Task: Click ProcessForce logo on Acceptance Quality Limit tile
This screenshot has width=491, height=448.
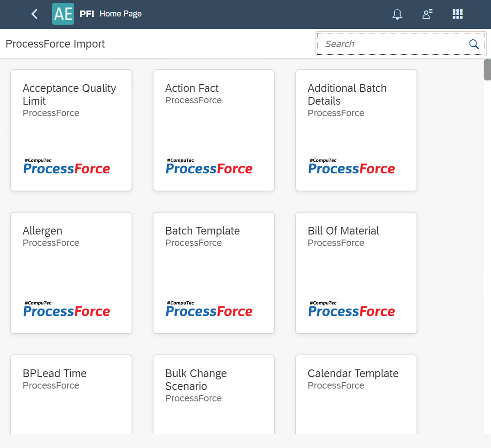Action: (x=67, y=167)
